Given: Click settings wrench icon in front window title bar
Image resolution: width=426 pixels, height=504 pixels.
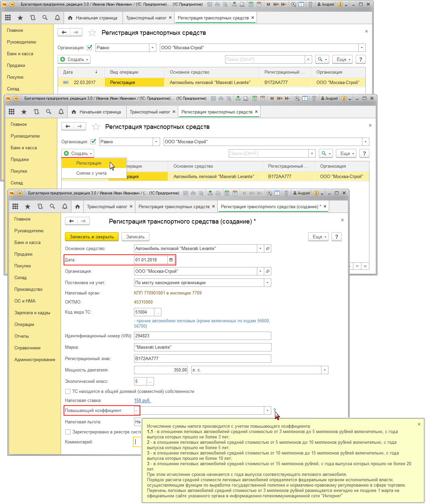Looking at the screenshot, I should [286, 193].
